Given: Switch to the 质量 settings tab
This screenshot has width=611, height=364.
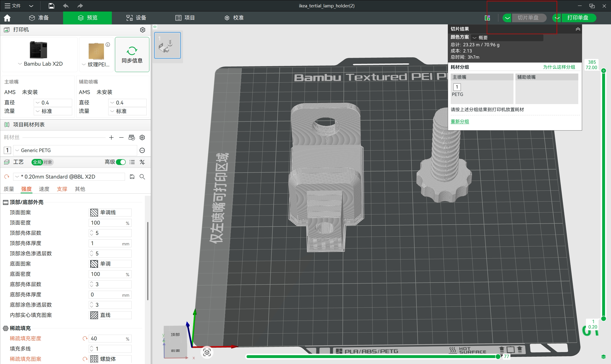Looking at the screenshot, I should click(x=9, y=189).
